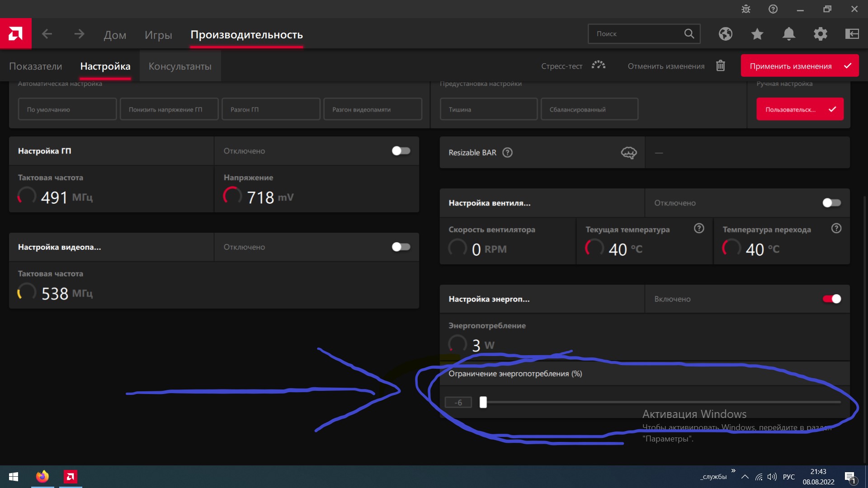Viewport: 868px width, 488px height.
Task: Disable the power tuning toggle
Action: point(831,299)
